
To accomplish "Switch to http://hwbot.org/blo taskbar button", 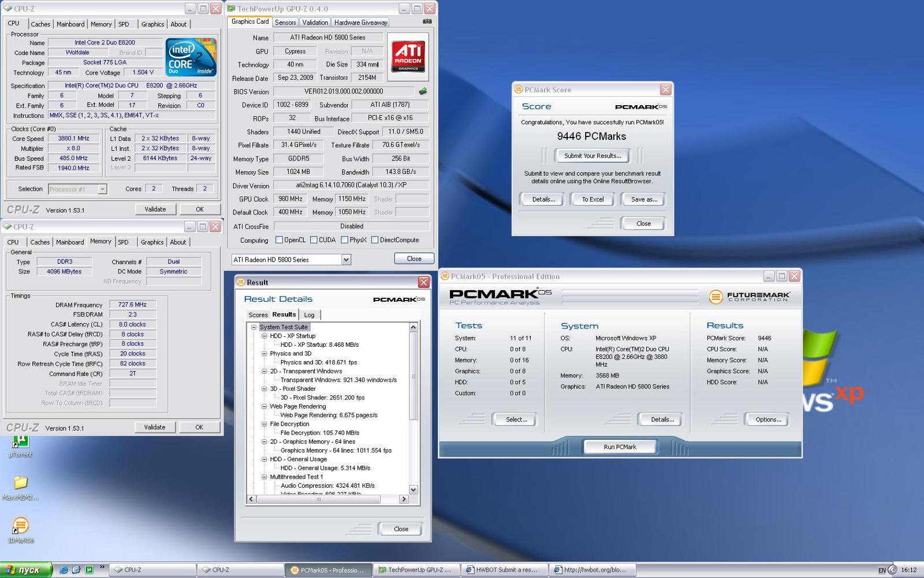I will coord(591,570).
